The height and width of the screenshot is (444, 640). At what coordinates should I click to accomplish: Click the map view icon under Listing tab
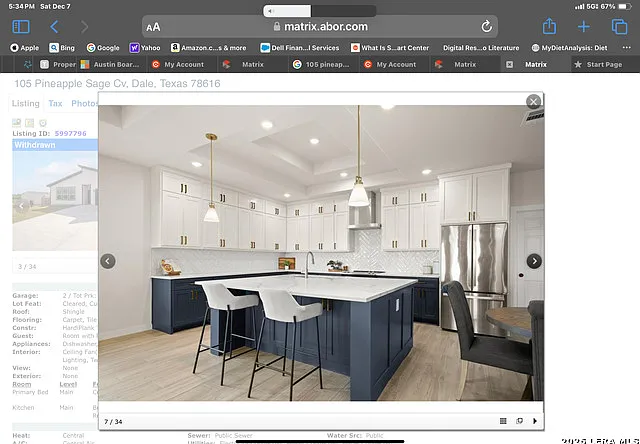pyautogui.click(x=16, y=122)
